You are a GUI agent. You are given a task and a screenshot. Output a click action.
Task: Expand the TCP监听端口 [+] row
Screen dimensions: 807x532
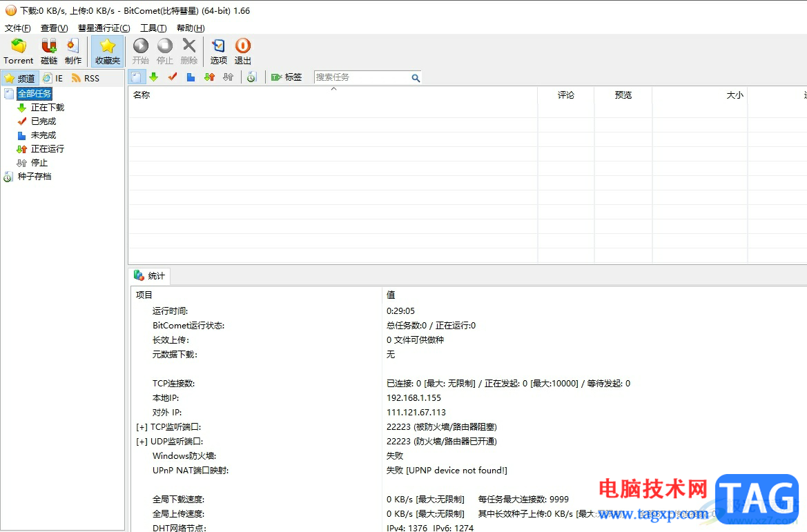(x=142, y=428)
